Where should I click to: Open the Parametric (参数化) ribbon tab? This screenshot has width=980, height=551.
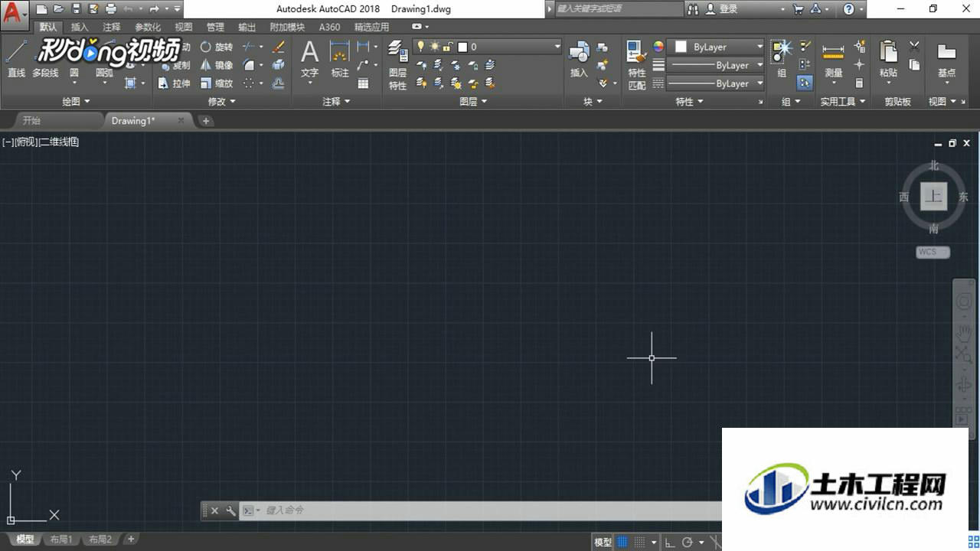[148, 27]
